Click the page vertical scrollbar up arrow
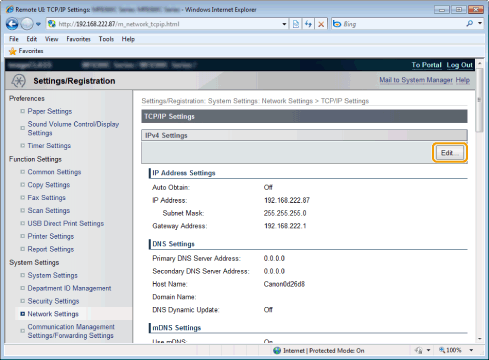Screen dimensions: 489x360 pyautogui.click(x=480, y=63)
